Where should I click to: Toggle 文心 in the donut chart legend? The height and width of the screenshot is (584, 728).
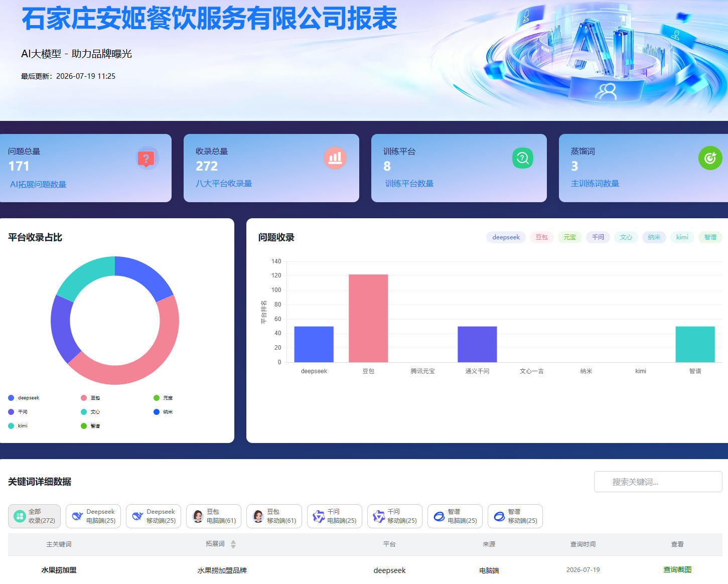(90, 412)
